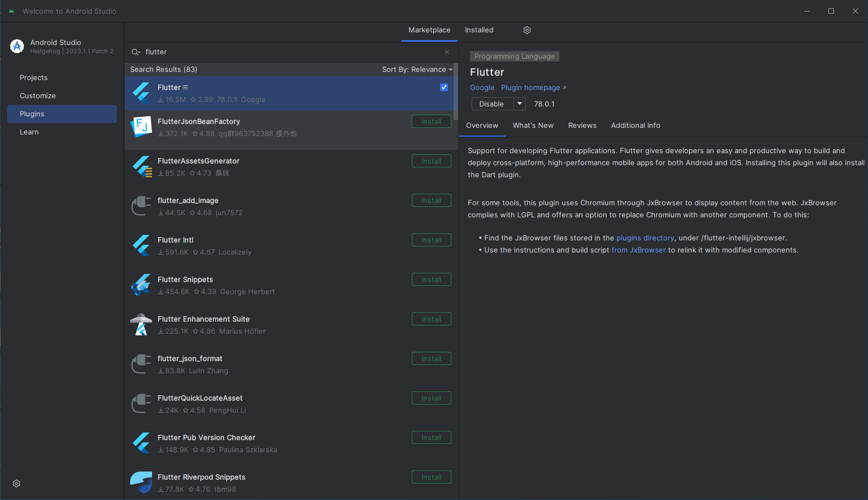Clear the flutter search text
The height and width of the screenshot is (500, 868).
pyautogui.click(x=447, y=52)
